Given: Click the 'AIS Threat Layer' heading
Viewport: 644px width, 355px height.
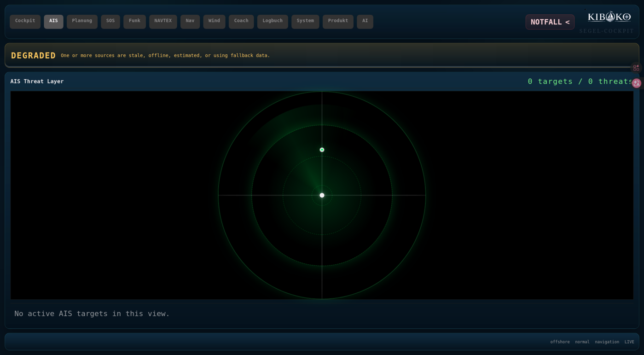Looking at the screenshot, I should pyautogui.click(x=37, y=81).
